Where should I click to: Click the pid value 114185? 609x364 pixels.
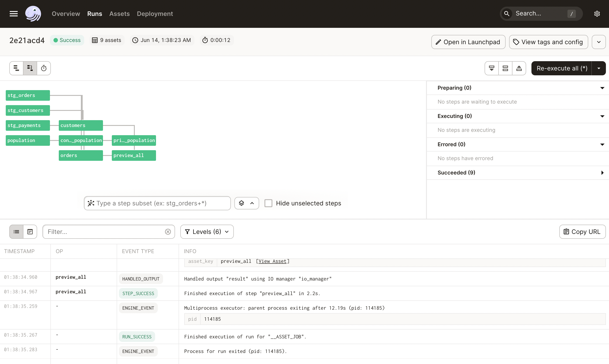(x=213, y=319)
